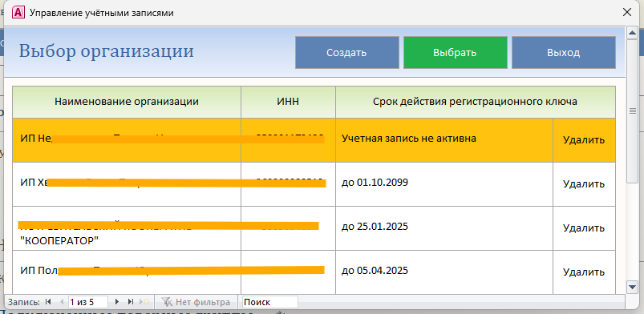Click the scrollbar up arrow
Viewport: 644px width, 314px height.
tap(632, 33)
